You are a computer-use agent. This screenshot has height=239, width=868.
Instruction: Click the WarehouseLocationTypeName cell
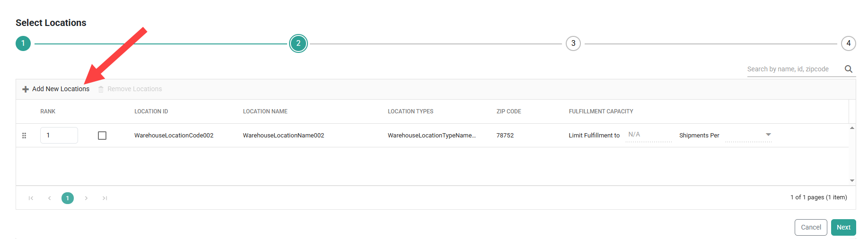point(432,136)
